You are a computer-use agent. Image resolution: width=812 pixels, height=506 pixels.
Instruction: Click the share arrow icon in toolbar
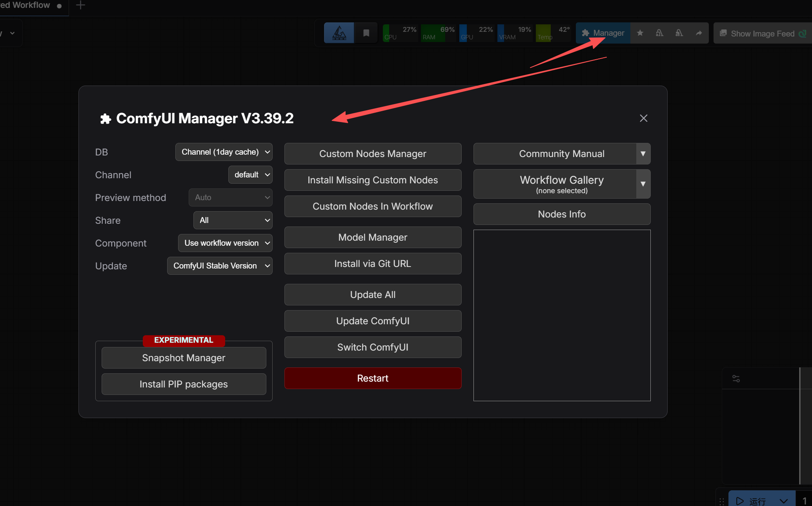tap(699, 33)
